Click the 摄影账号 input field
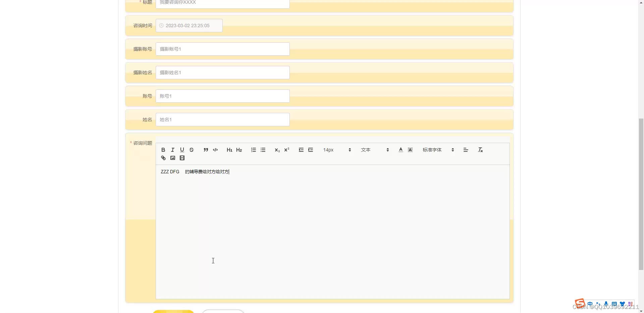644x313 pixels. click(223, 49)
